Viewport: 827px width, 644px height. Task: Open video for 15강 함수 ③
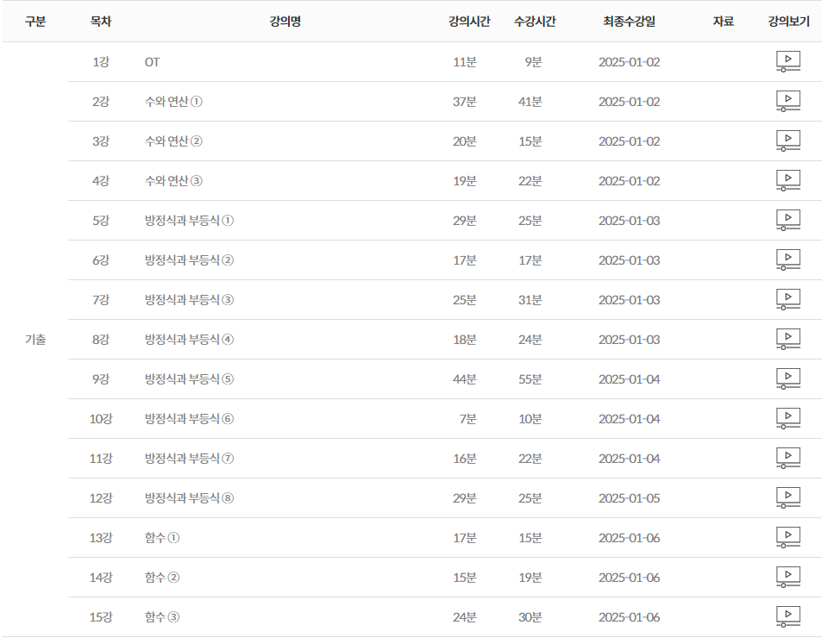click(x=788, y=617)
